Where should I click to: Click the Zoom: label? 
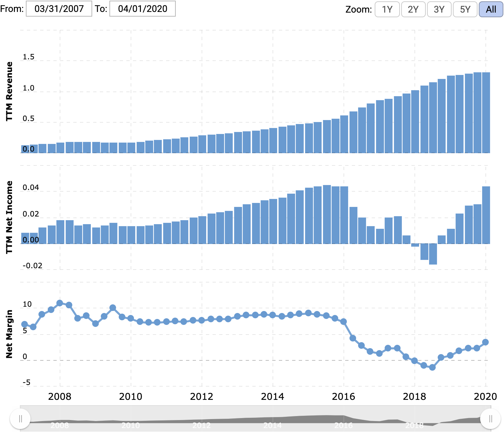pos(359,10)
